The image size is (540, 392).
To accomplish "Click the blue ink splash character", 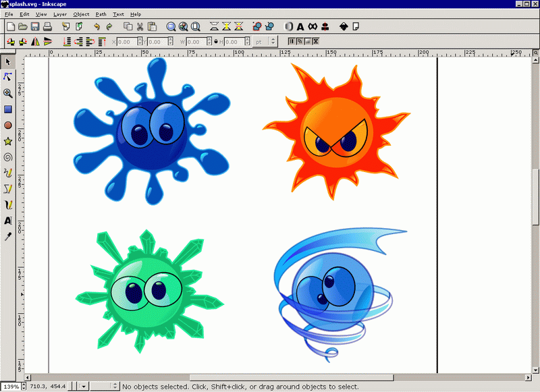I will click(151, 132).
